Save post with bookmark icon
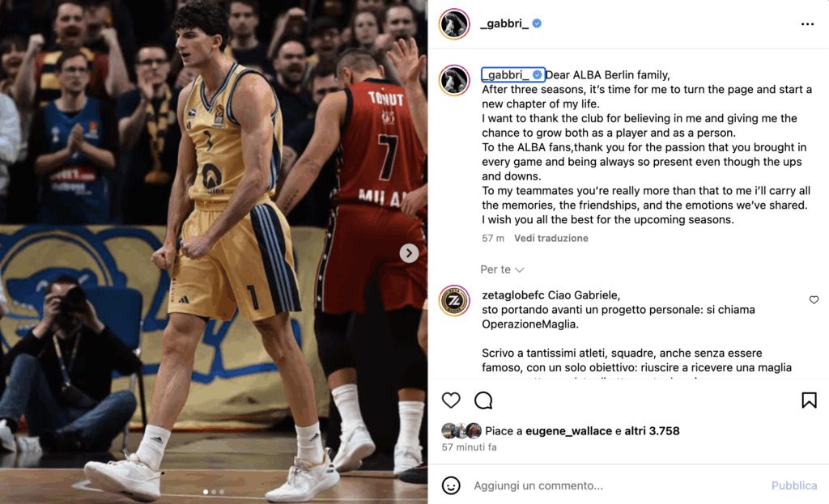Image resolution: width=829 pixels, height=504 pixels. (809, 400)
